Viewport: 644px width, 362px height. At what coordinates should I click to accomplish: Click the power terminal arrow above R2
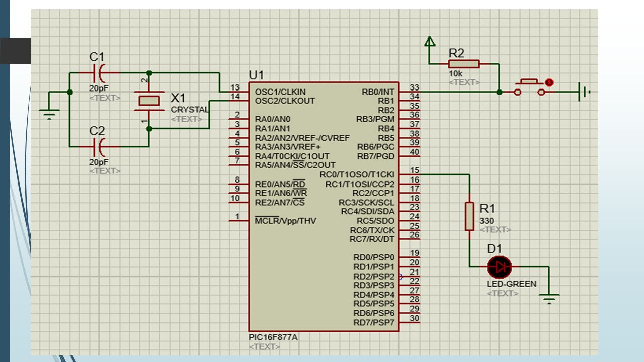(430, 42)
